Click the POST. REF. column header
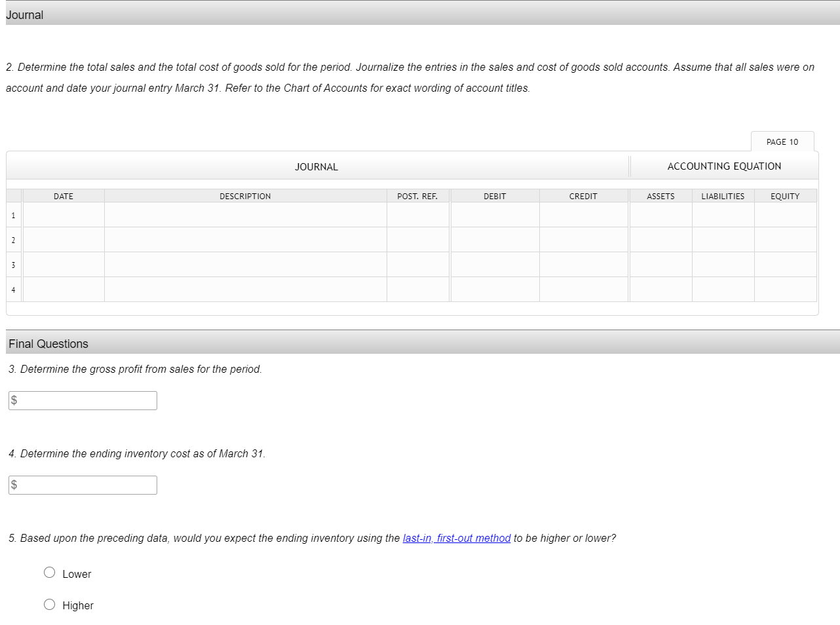The image size is (840, 625). [x=417, y=196]
